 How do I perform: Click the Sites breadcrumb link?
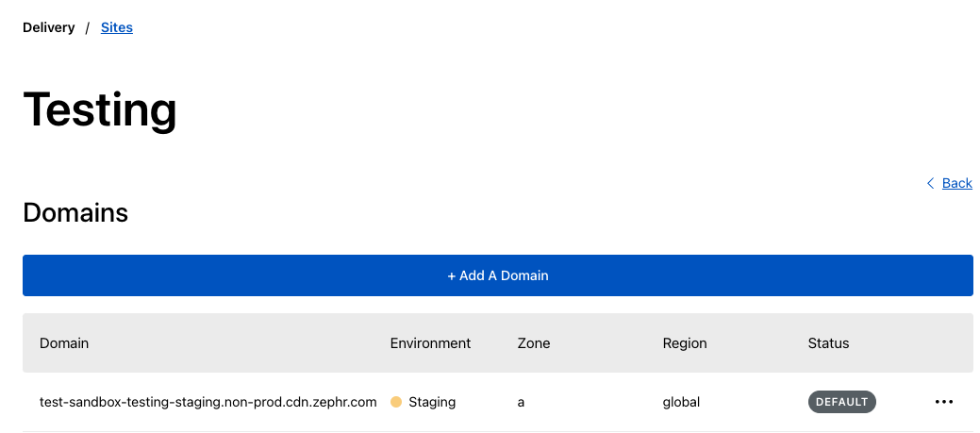coord(117,27)
